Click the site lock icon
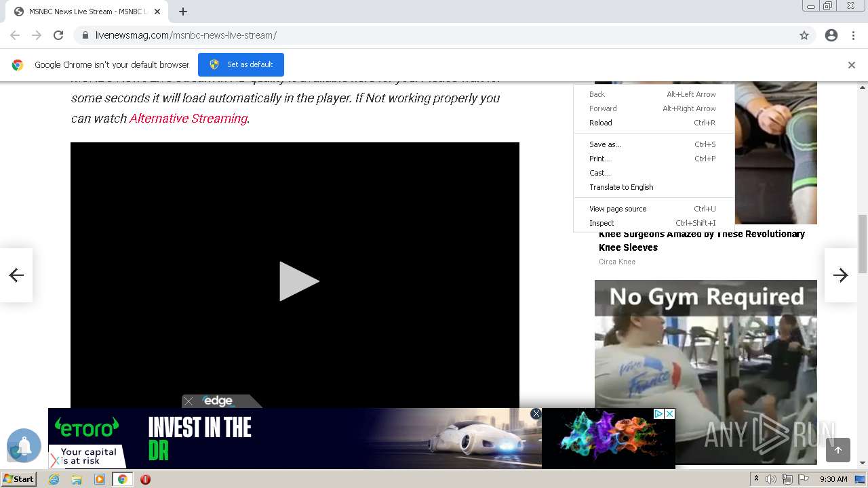The width and height of the screenshot is (868, 488). (x=85, y=35)
